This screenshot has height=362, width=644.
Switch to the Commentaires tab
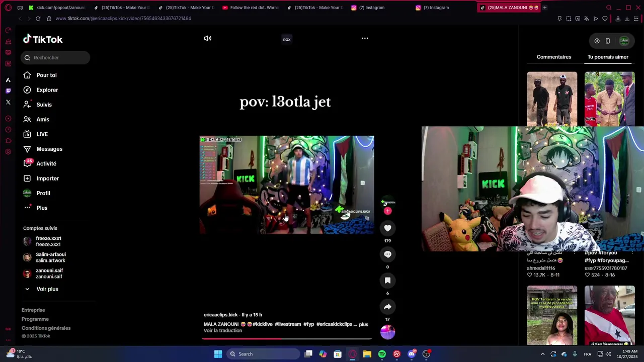[x=553, y=57]
